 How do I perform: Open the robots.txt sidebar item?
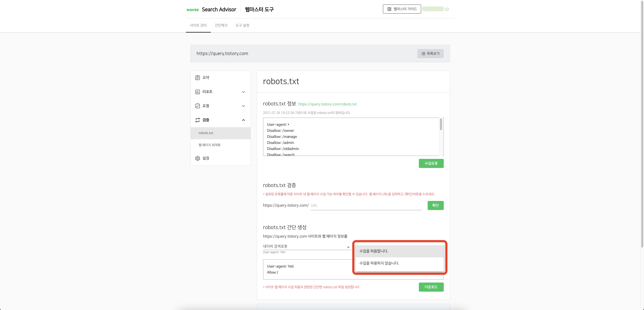(x=220, y=133)
